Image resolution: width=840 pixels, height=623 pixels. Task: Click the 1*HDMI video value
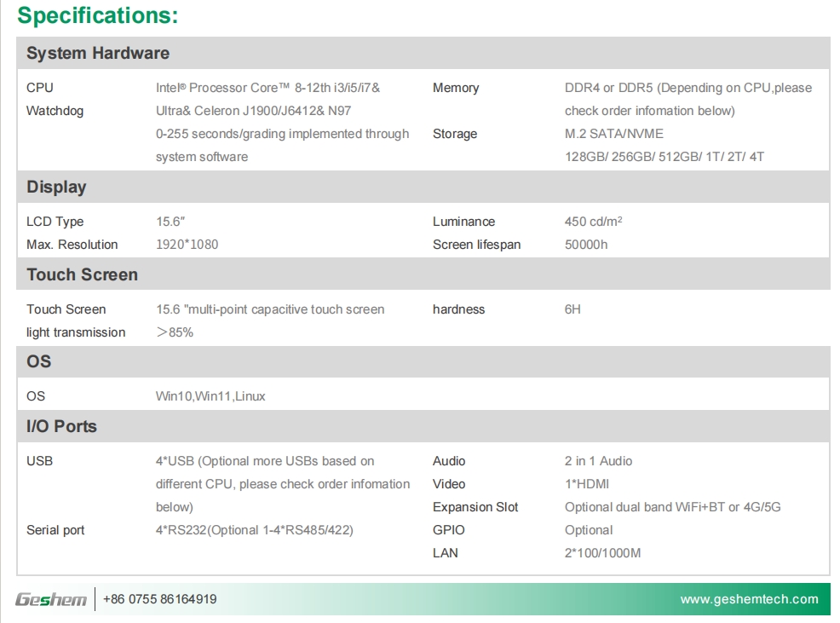pyautogui.click(x=587, y=484)
